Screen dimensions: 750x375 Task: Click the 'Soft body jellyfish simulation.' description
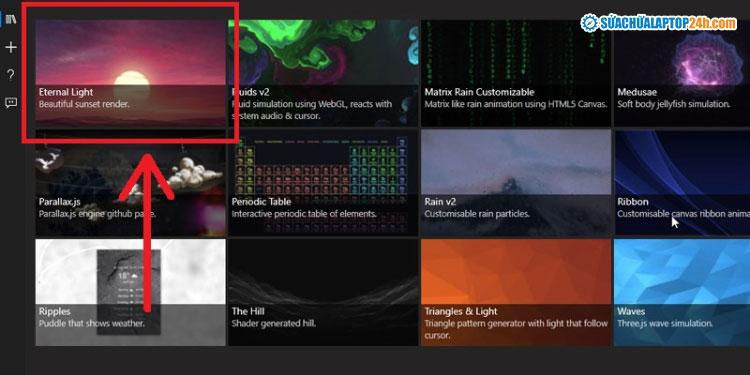point(673,104)
